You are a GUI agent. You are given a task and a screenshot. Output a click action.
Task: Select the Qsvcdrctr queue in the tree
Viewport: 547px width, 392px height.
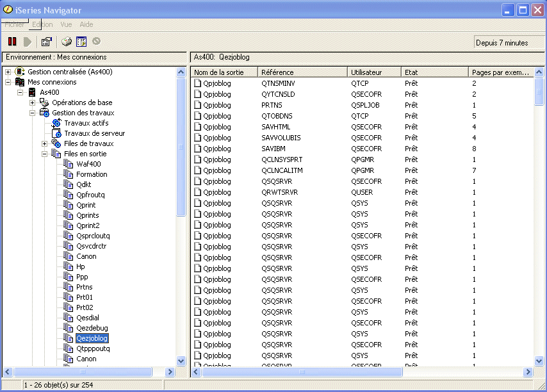[92, 246]
